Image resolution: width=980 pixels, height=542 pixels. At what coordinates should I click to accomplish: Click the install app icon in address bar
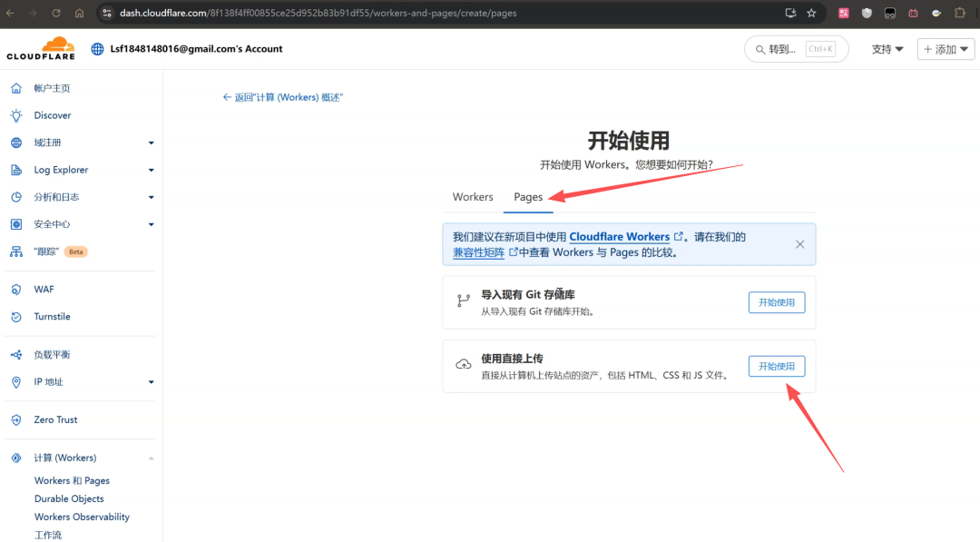coord(790,13)
